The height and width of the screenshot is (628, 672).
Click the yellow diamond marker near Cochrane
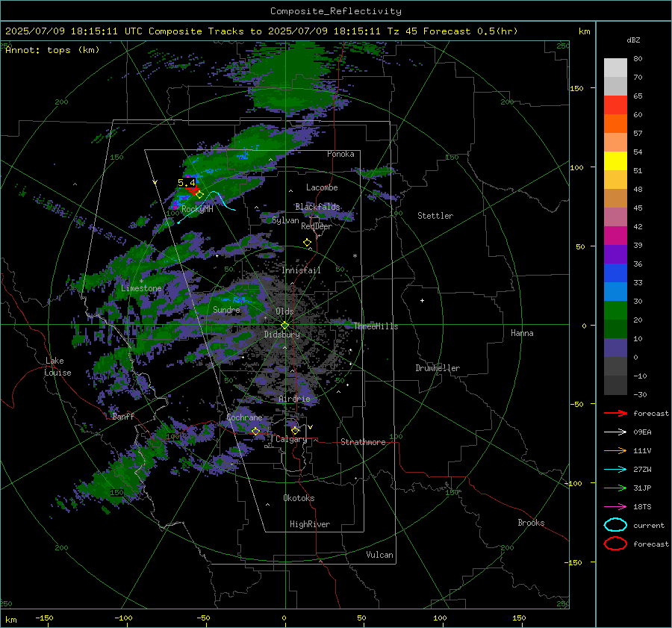click(x=255, y=431)
